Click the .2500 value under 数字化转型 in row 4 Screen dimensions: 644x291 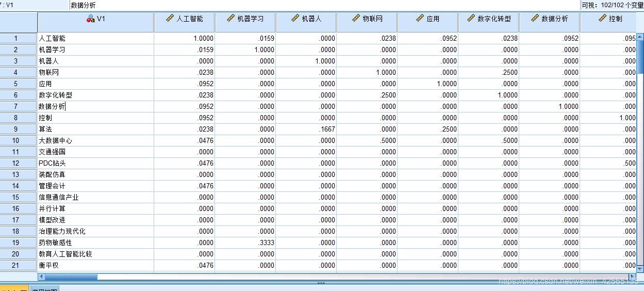pos(509,72)
